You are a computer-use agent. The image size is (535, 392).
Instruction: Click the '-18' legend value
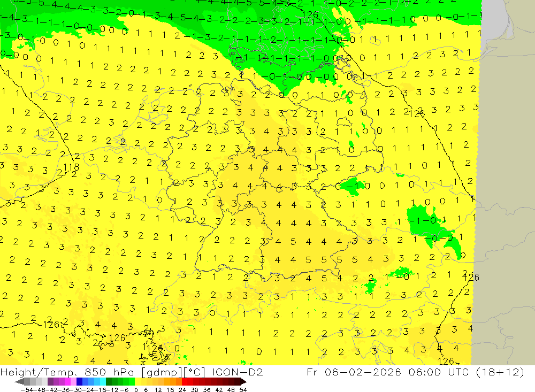[101, 390]
